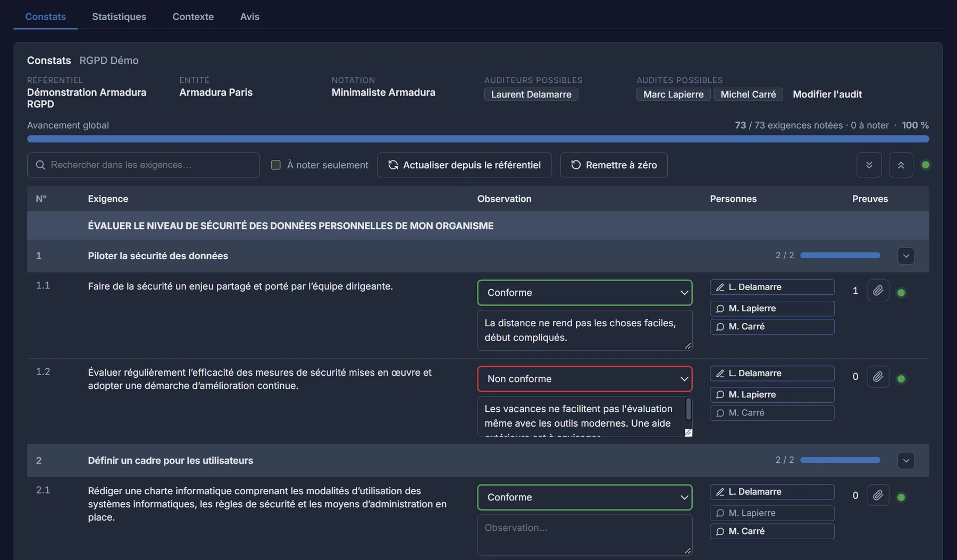Click the search magnifier icon
This screenshot has height=560, width=957.
[40, 165]
